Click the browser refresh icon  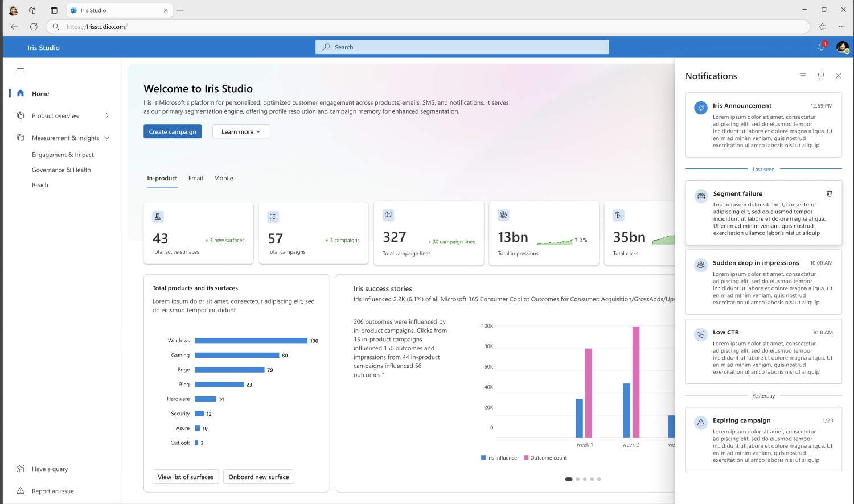point(34,27)
